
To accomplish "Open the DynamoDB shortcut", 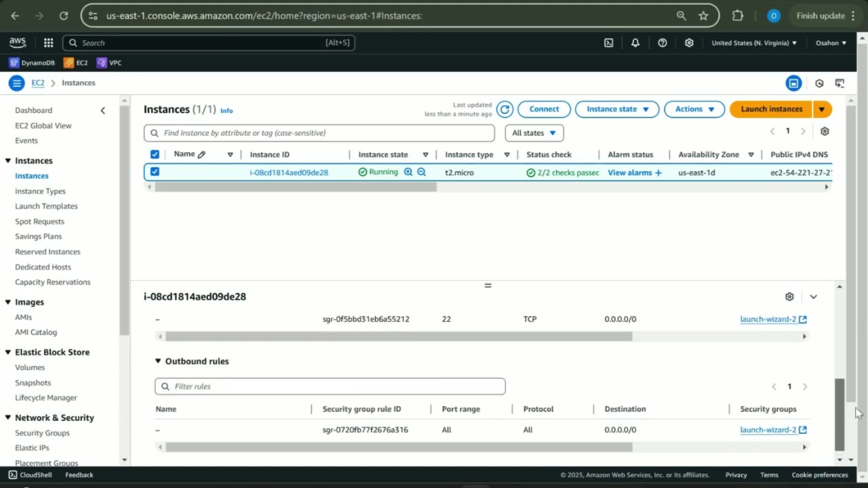I will click(32, 62).
